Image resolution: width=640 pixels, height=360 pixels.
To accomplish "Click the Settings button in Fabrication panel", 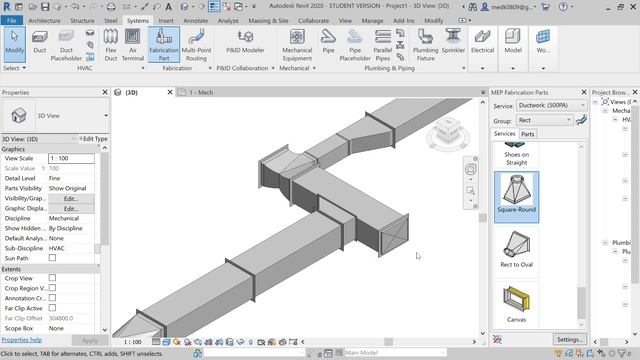I will [569, 340].
